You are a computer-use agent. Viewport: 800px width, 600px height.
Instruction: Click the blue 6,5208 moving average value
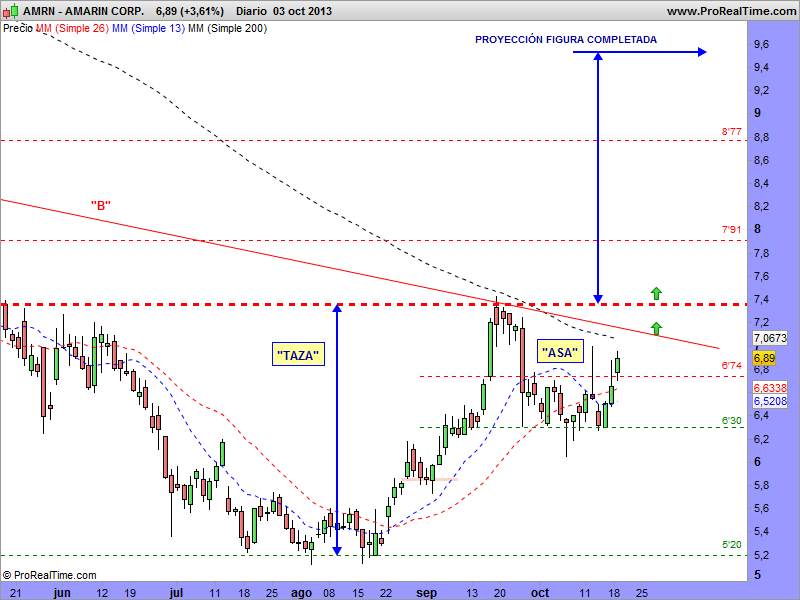(770, 401)
